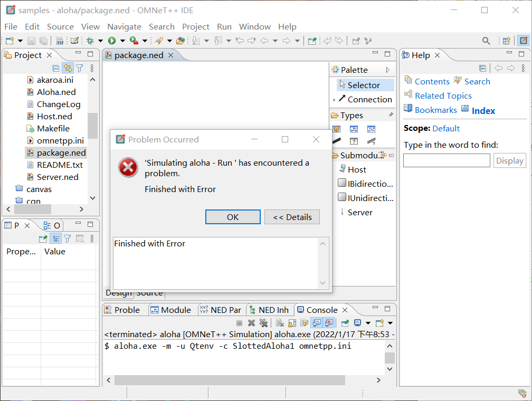Switch to the NED Inh tab
Screen dimensions: 532x401
tap(269, 310)
